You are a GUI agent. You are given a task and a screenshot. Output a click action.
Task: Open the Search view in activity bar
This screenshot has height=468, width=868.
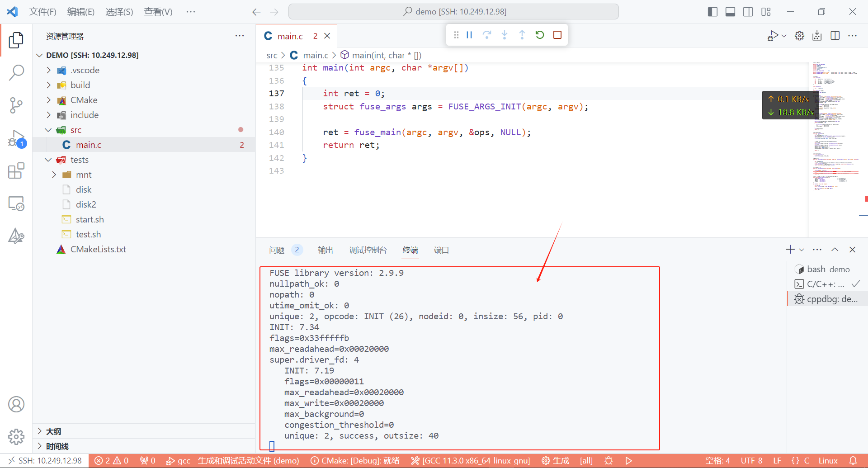(16, 72)
